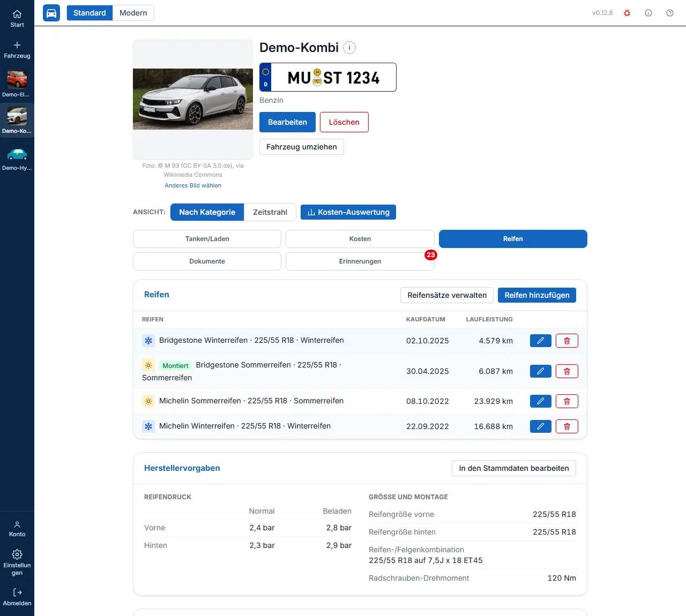Add a new Fahrzeug via plus icon
The width and height of the screenshot is (686, 616).
(x=17, y=49)
